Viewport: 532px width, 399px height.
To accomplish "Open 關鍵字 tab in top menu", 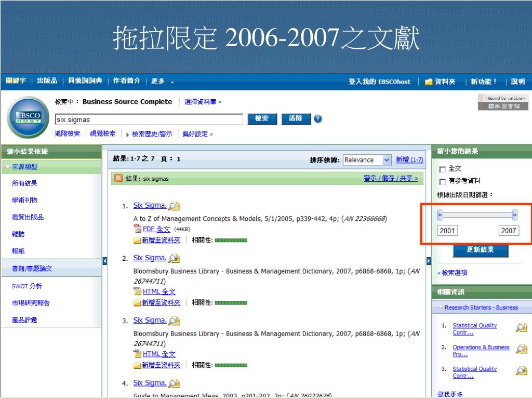I will (16, 81).
